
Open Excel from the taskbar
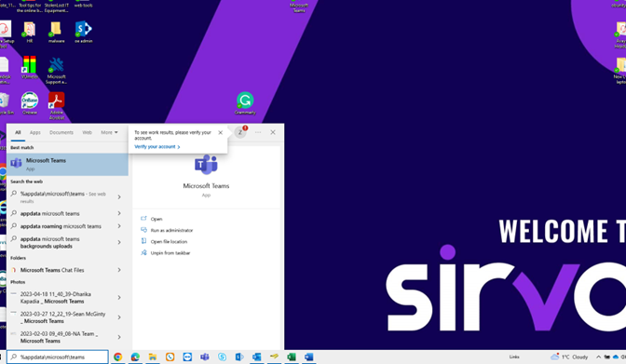point(292,357)
